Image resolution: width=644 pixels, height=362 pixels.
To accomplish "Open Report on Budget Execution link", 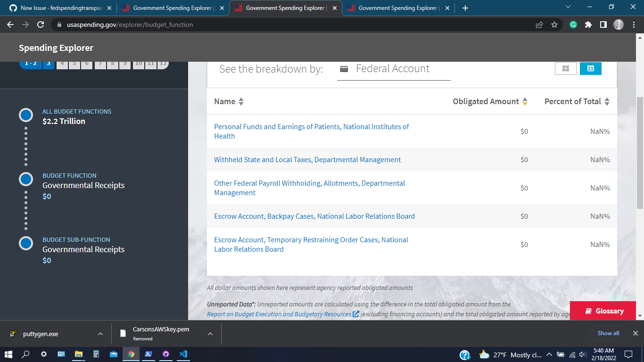I will click(278, 314).
